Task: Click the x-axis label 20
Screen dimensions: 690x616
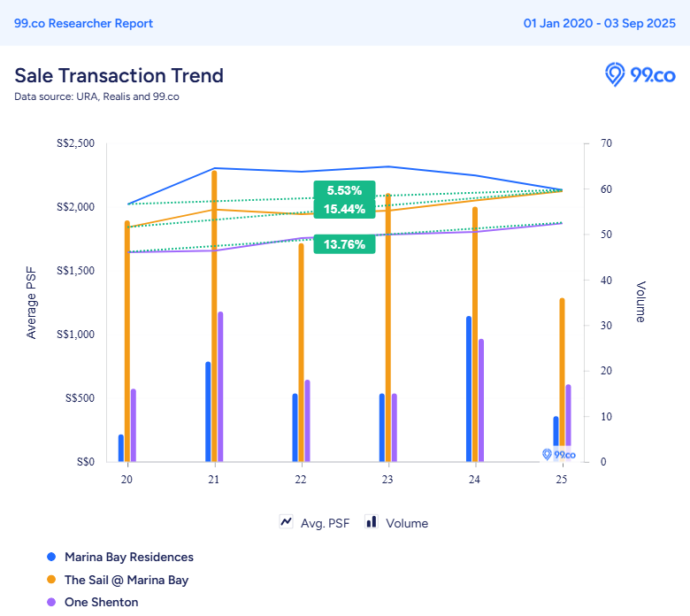Action: pos(126,479)
